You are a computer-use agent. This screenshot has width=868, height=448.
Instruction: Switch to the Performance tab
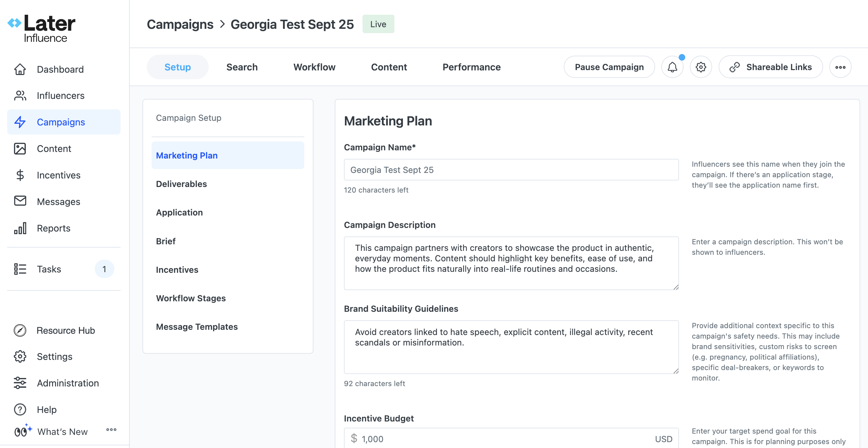[471, 67]
